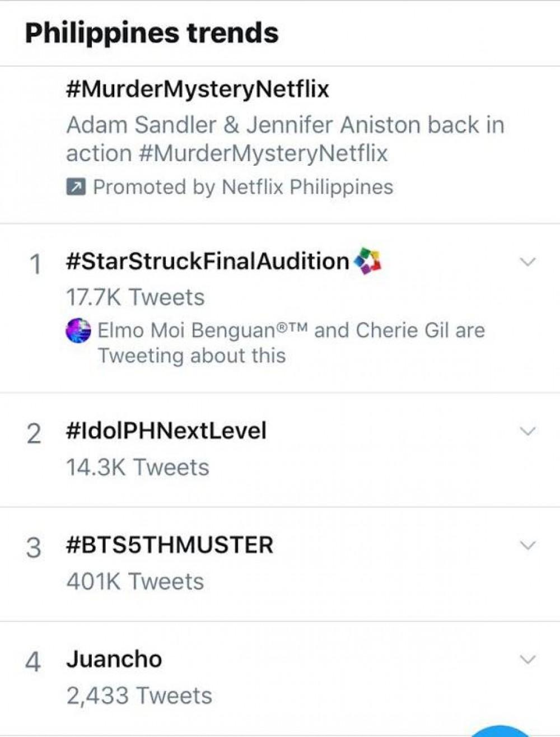Click the colorful emoji beside #StarStruckFinalAudition

click(367, 261)
